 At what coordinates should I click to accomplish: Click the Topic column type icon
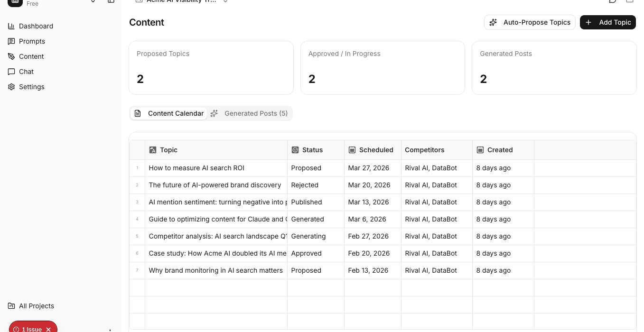coord(152,150)
